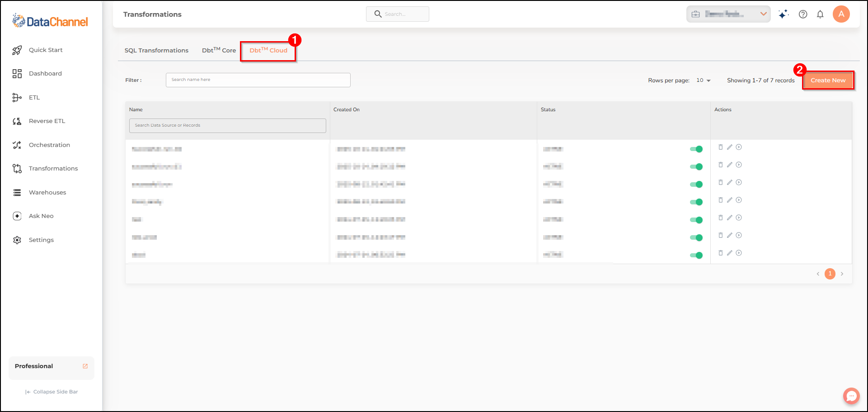Delete the seventh (last) transformation row
The image size is (868, 412).
point(721,253)
